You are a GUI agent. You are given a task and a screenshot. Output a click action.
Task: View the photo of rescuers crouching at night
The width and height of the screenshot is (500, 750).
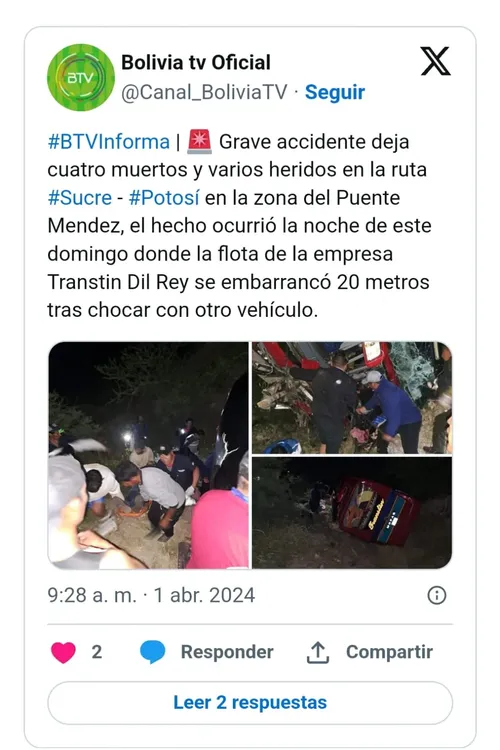[148, 455]
